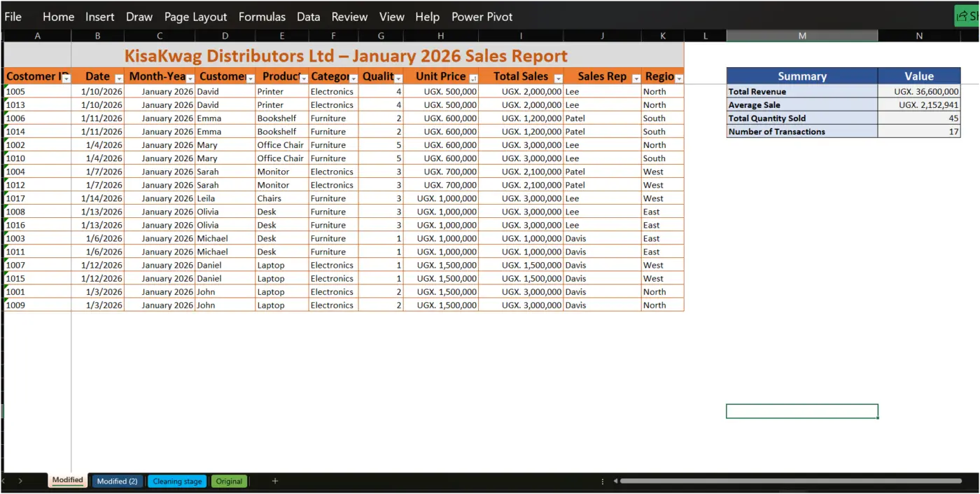Select the highlighted column M header
This screenshot has width=980, height=494.
pos(802,36)
